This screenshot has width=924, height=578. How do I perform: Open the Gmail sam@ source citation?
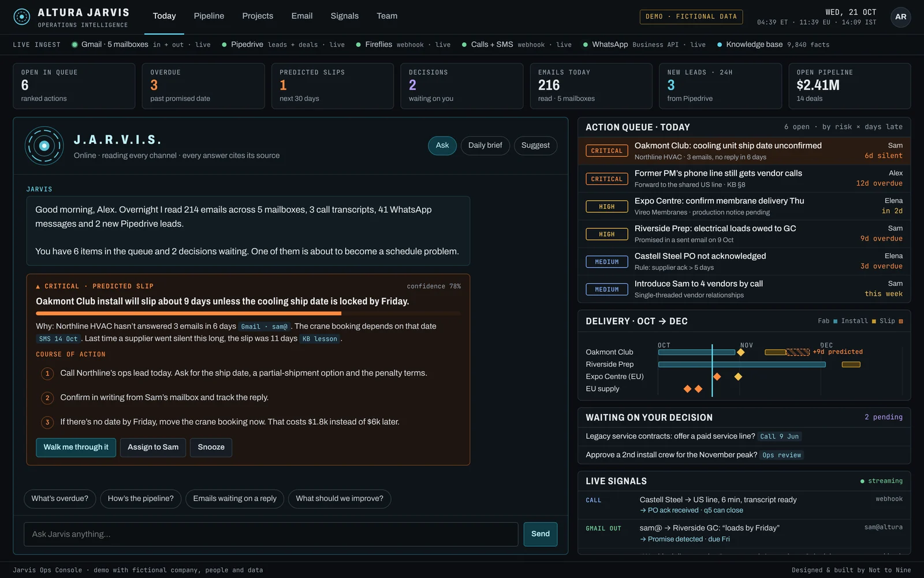click(x=264, y=327)
